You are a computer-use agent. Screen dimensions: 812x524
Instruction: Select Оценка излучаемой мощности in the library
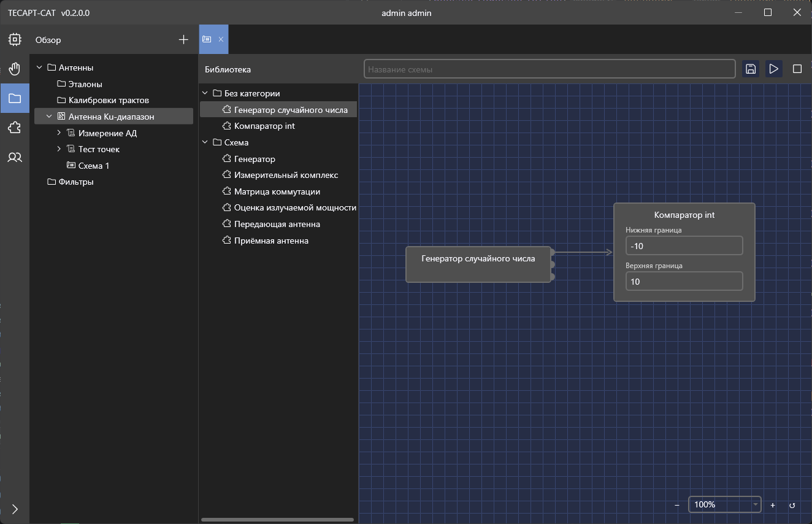click(289, 207)
